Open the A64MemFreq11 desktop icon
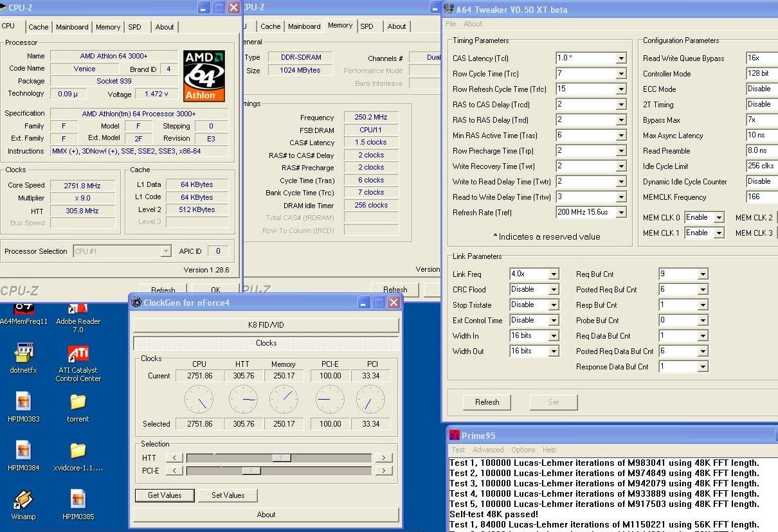 click(x=24, y=315)
